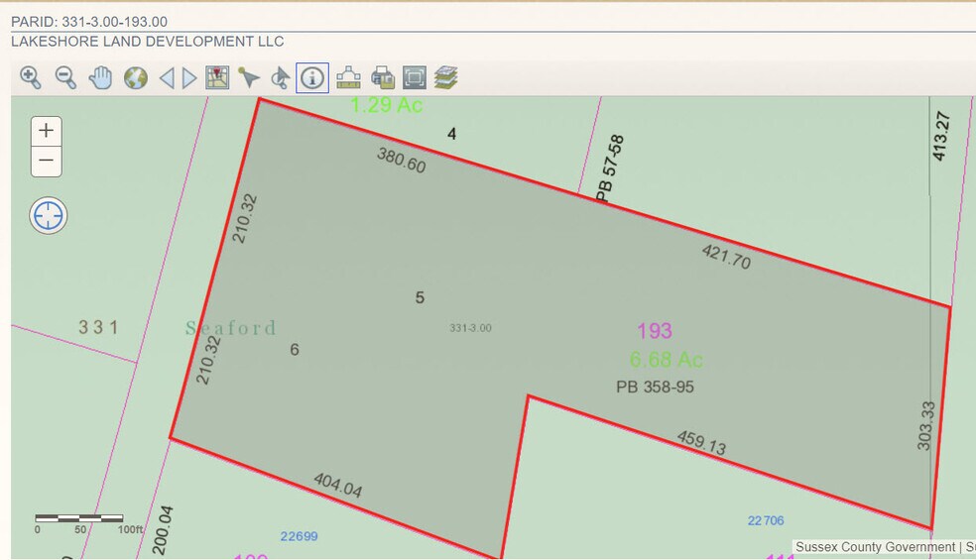This screenshot has width=976, height=560.
Task: Select the Zoom In magnifier tool
Action: (30, 77)
